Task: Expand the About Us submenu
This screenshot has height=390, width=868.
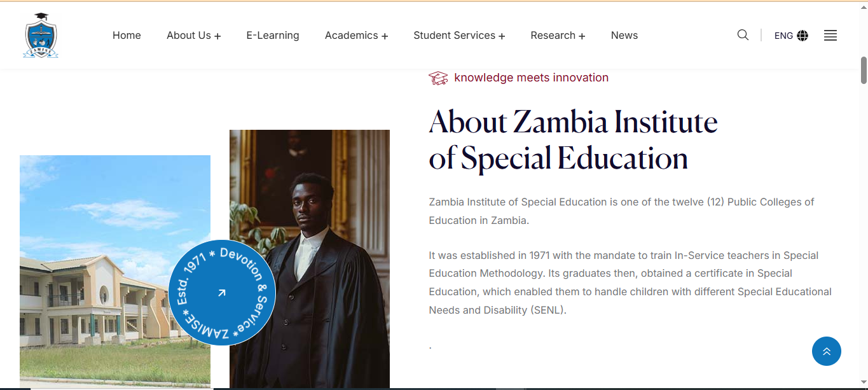Action: point(193,36)
